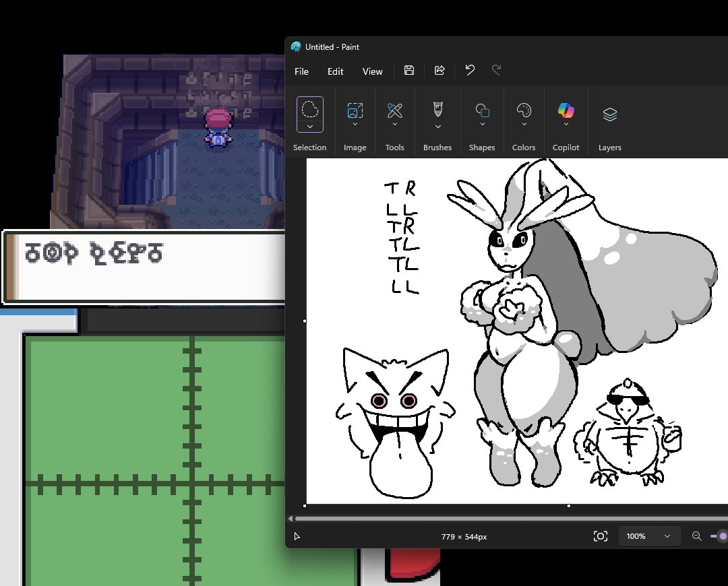The height and width of the screenshot is (586, 728).
Task: Click the Share icon in Paint
Action: point(439,70)
